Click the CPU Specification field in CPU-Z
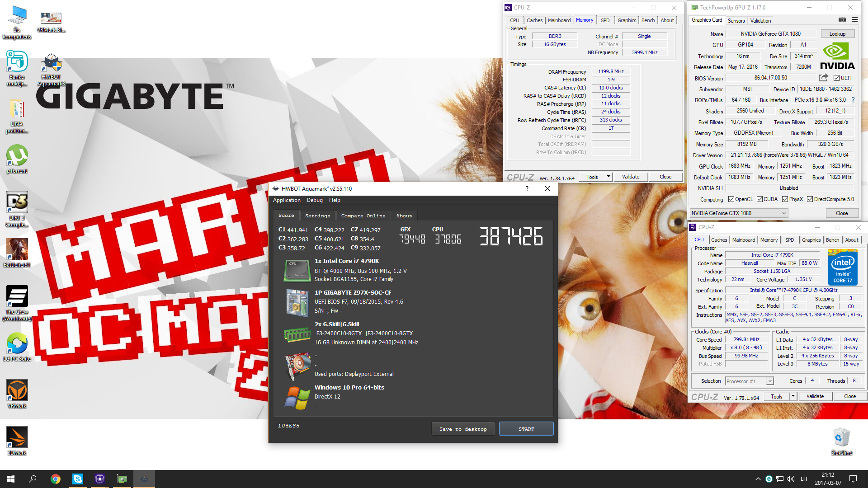 (793, 290)
